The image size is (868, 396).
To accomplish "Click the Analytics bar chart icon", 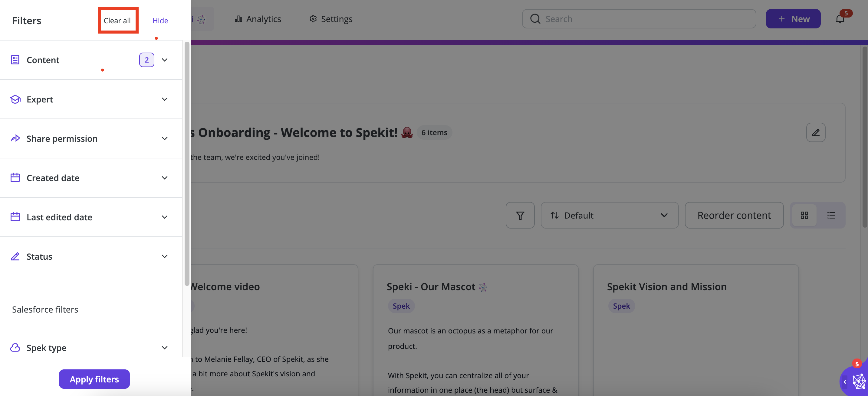I will [238, 19].
